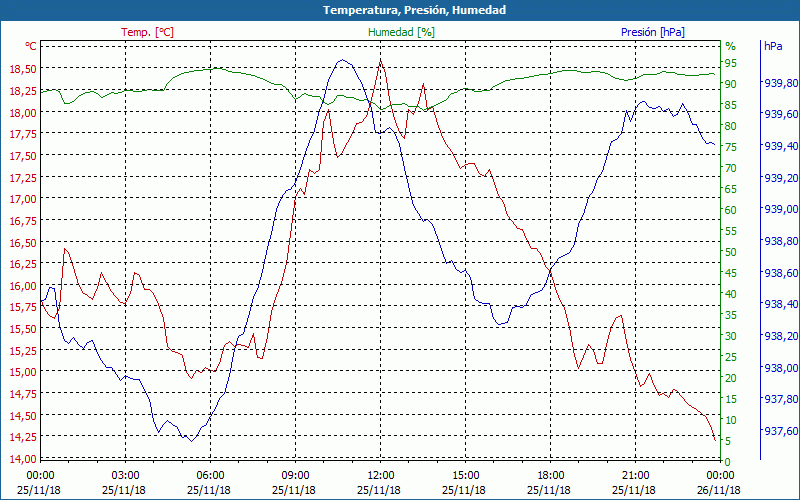
Task: Select the green Humedad [%] legend label
Action: coord(401,32)
